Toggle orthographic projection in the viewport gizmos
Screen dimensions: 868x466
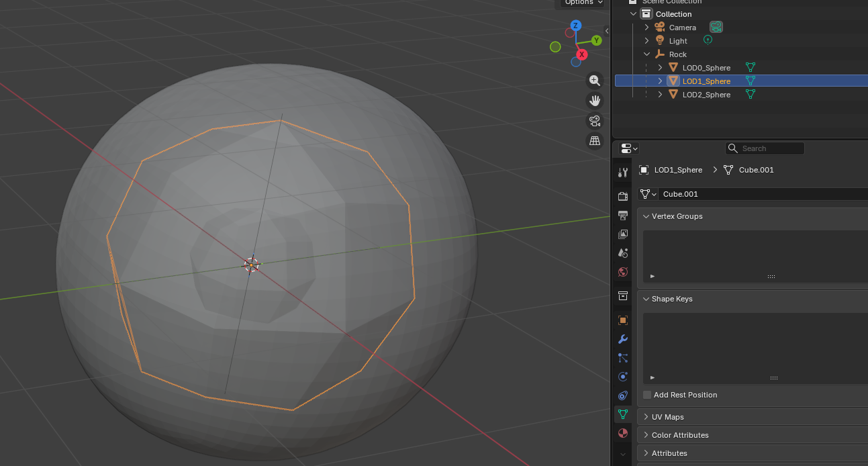pyautogui.click(x=594, y=140)
